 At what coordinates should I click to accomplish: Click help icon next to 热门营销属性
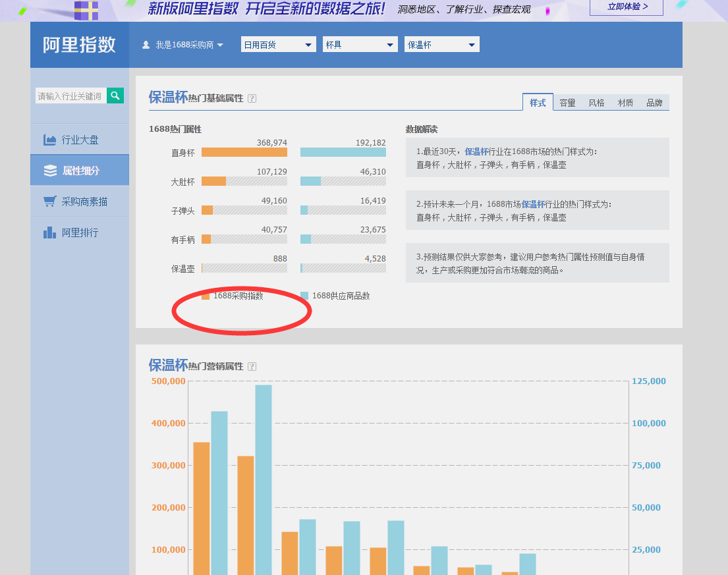point(252,367)
